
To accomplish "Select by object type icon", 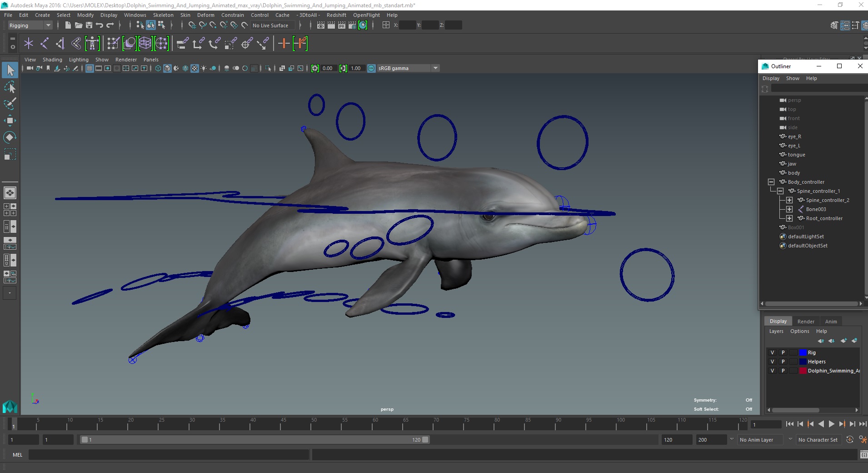I will point(151,25).
